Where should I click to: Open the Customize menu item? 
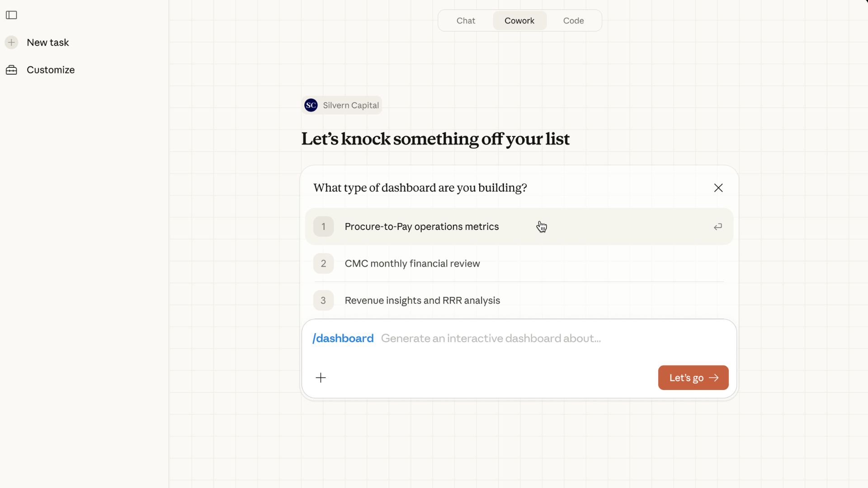tap(50, 70)
